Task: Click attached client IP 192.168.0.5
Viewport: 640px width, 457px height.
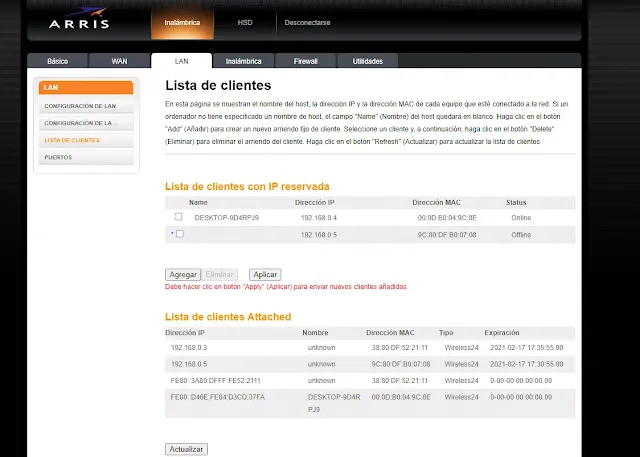Action: 189,364
